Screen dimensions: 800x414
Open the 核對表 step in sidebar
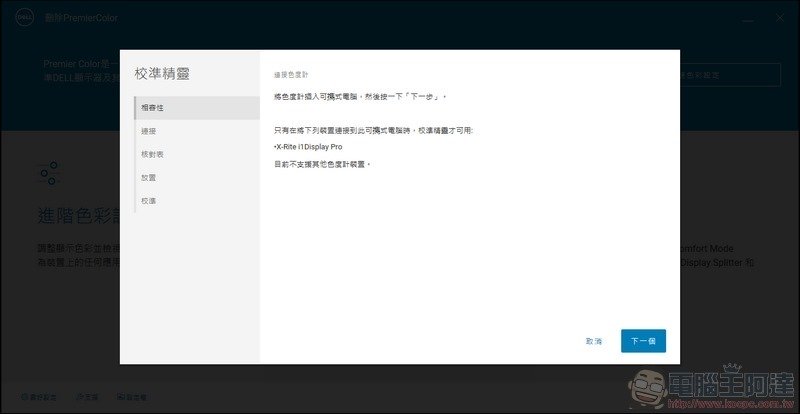click(x=152, y=154)
